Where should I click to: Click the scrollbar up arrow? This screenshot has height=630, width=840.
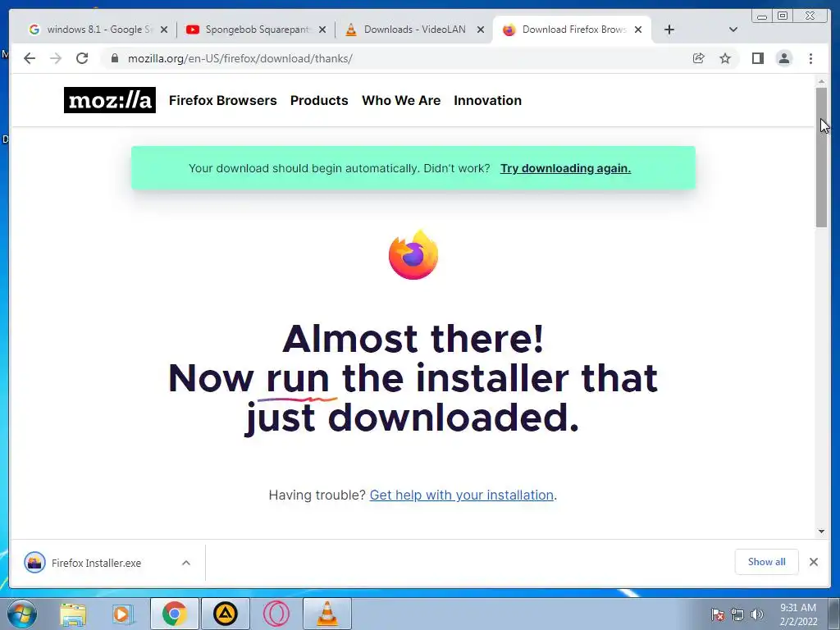[821, 81]
